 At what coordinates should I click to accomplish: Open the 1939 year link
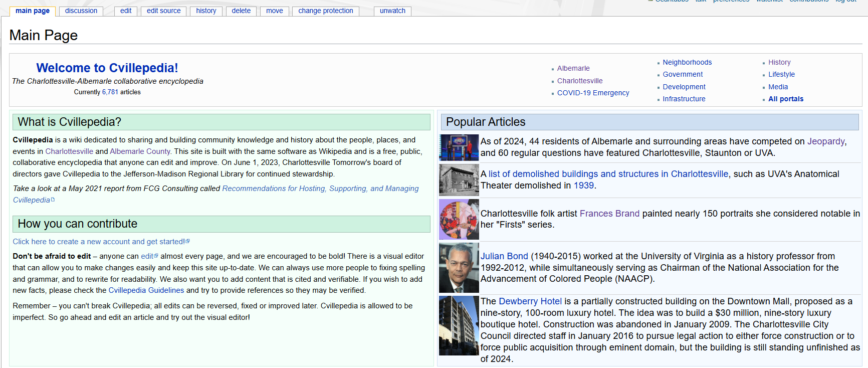pos(584,186)
